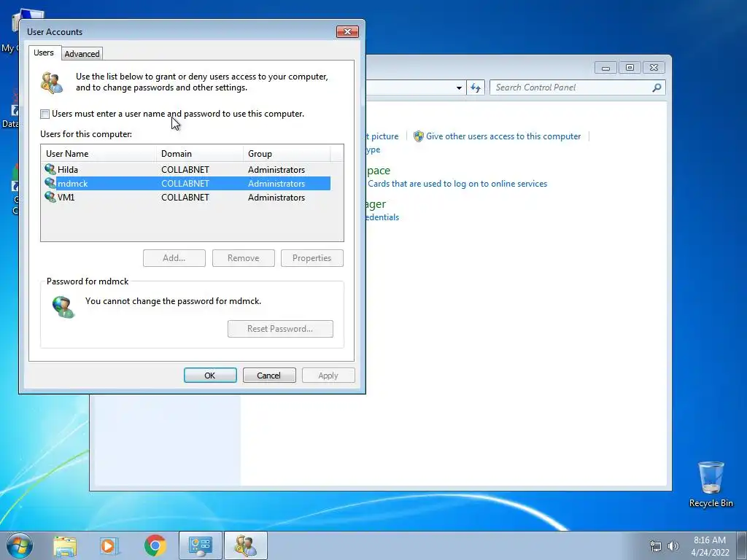The width and height of the screenshot is (747, 560).
Task: Close the User Accounts dialog
Action: pyautogui.click(x=347, y=32)
